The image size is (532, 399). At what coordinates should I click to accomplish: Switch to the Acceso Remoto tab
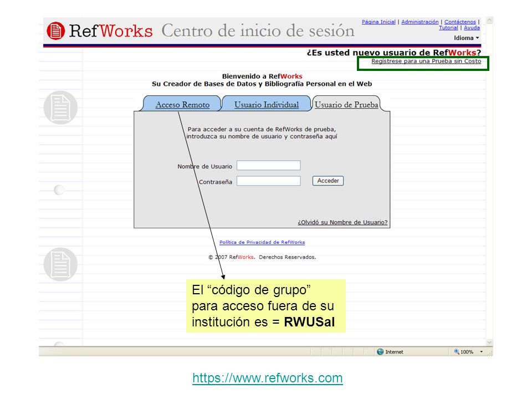[x=182, y=105]
